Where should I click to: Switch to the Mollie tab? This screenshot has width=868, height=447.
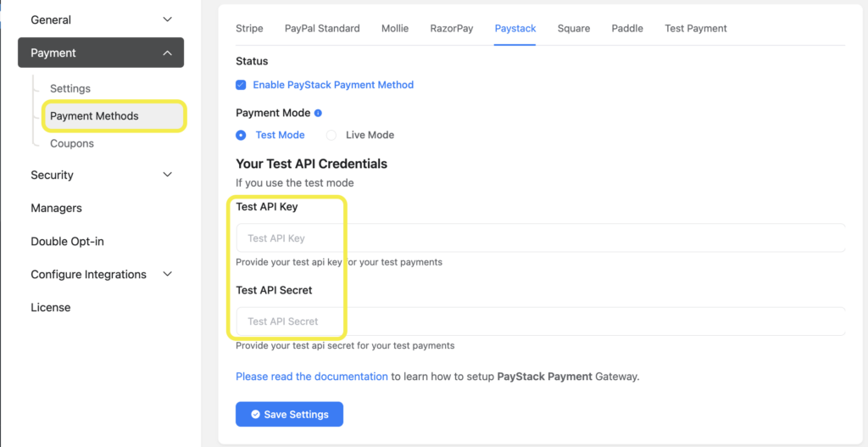click(x=395, y=28)
